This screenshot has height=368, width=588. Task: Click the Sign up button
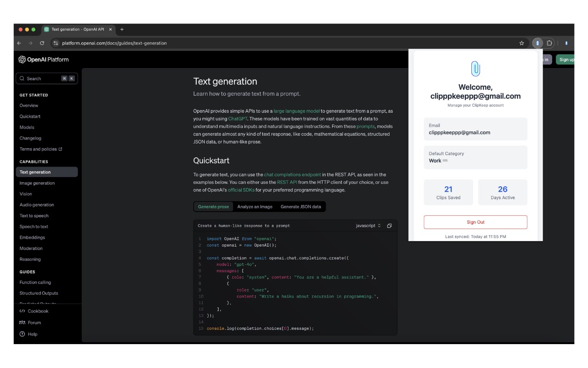(x=566, y=59)
